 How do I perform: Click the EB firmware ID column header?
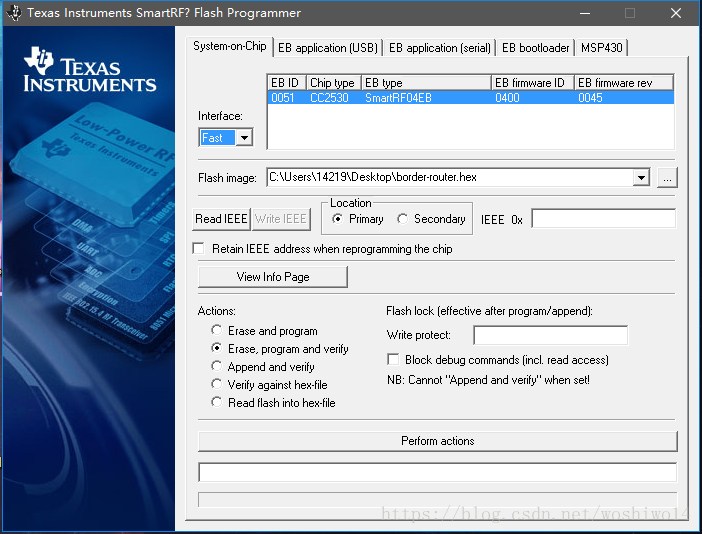pyautogui.click(x=533, y=83)
